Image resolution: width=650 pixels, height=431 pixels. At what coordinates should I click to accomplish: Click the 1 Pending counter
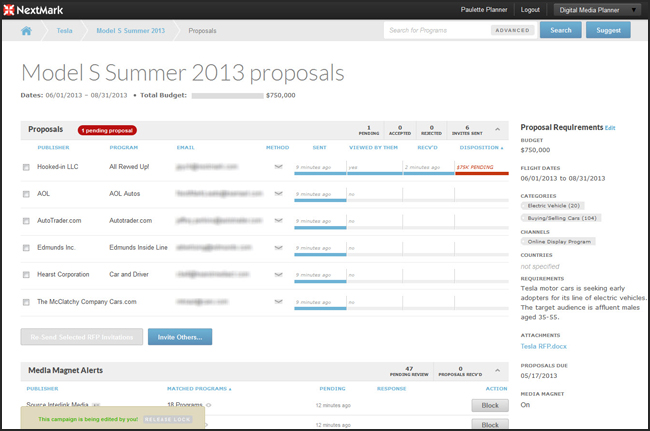pos(369,130)
